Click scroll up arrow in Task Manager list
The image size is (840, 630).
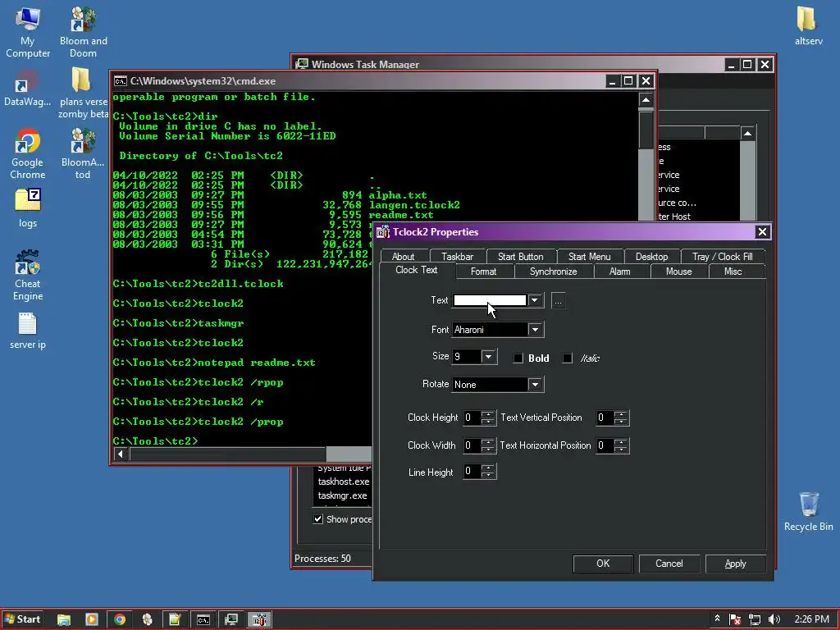748,134
